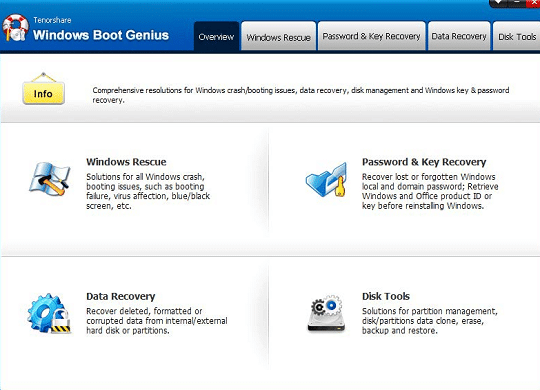Click the 'Comprehensive resolutions for Windows crash' description
Screen dimensions: 540x390
(301, 95)
